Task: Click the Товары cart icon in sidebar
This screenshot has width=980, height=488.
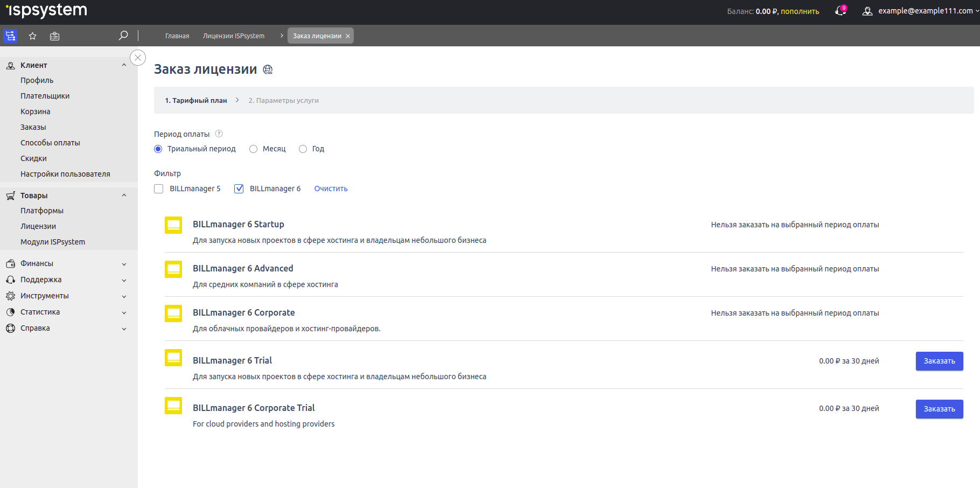Action: (10, 196)
